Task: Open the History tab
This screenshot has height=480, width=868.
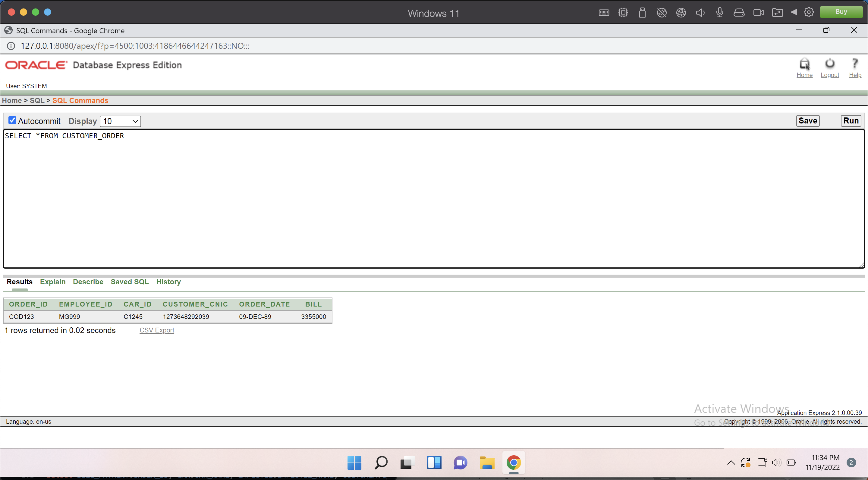Action: (168, 282)
